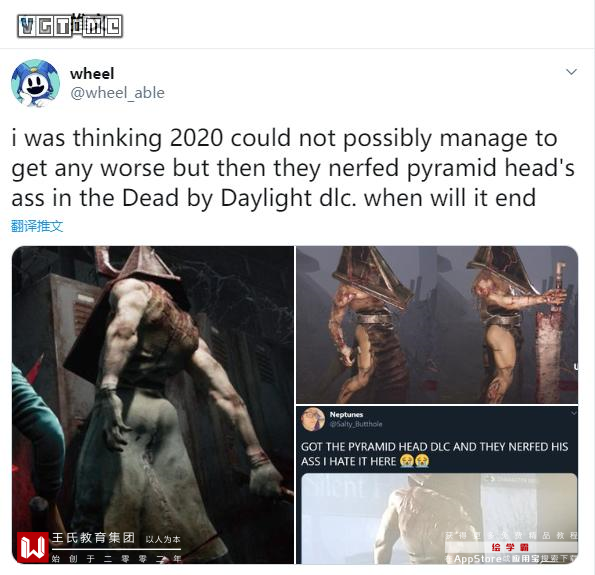Open the wheel display name profile

point(92,74)
